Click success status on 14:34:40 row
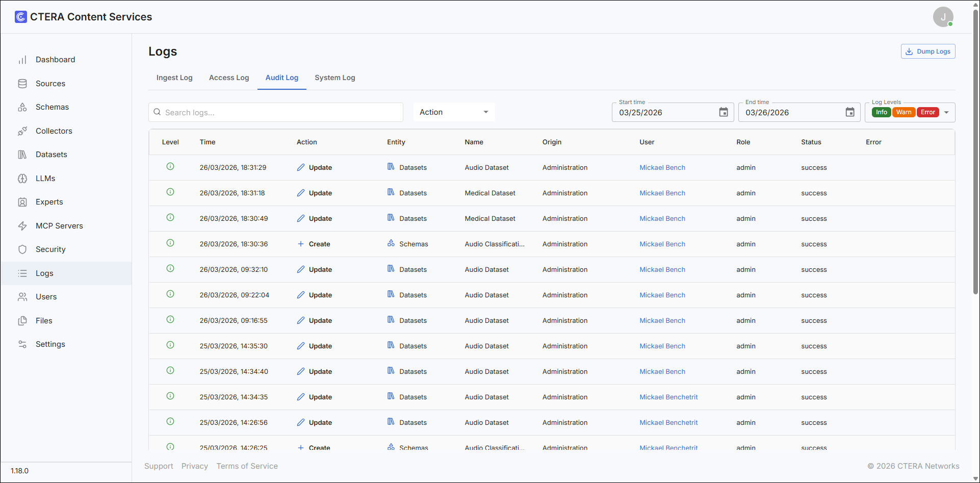Screen dimensions: 980x483 click(814, 372)
